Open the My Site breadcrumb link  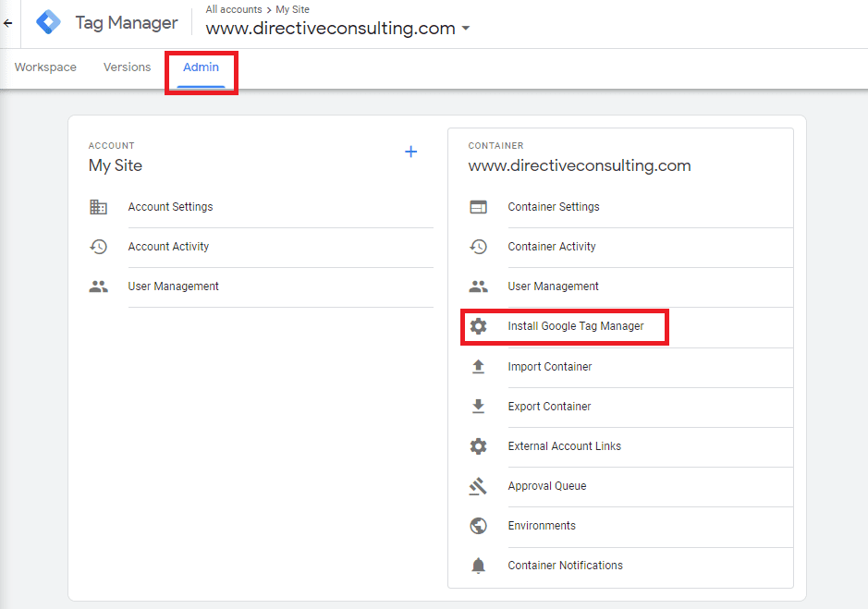(x=292, y=9)
